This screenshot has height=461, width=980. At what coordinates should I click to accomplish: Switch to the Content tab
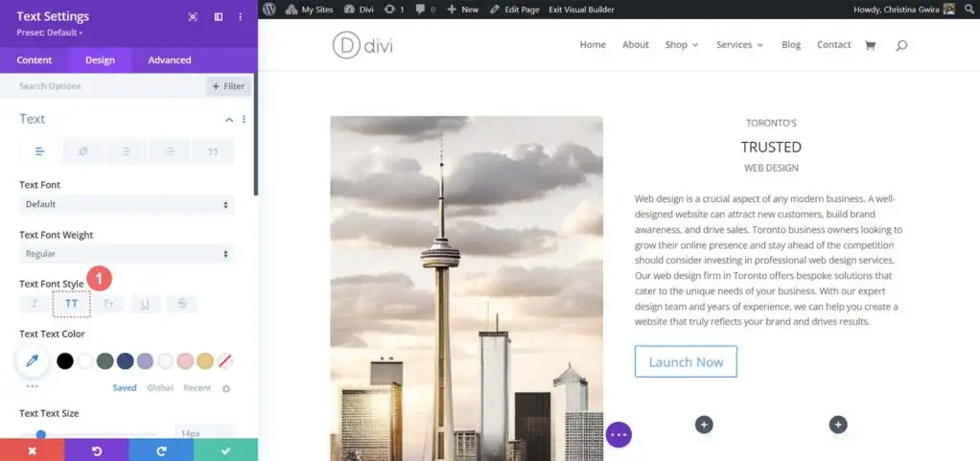(35, 60)
